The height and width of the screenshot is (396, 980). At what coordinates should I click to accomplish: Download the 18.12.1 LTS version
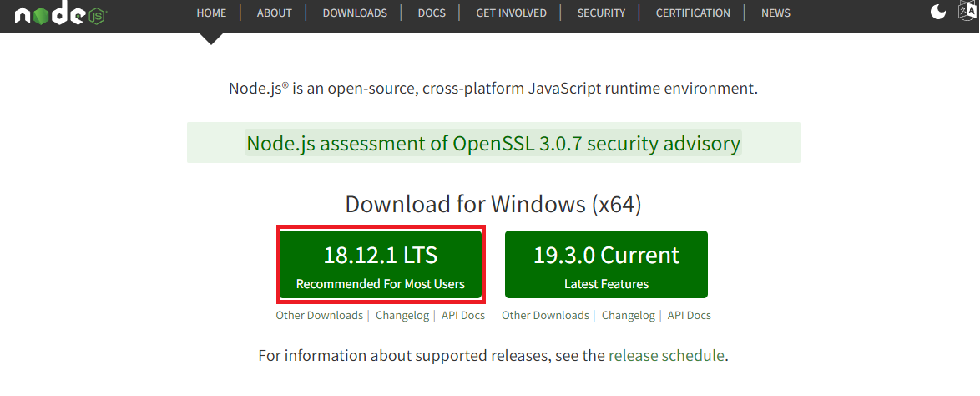coord(381,265)
